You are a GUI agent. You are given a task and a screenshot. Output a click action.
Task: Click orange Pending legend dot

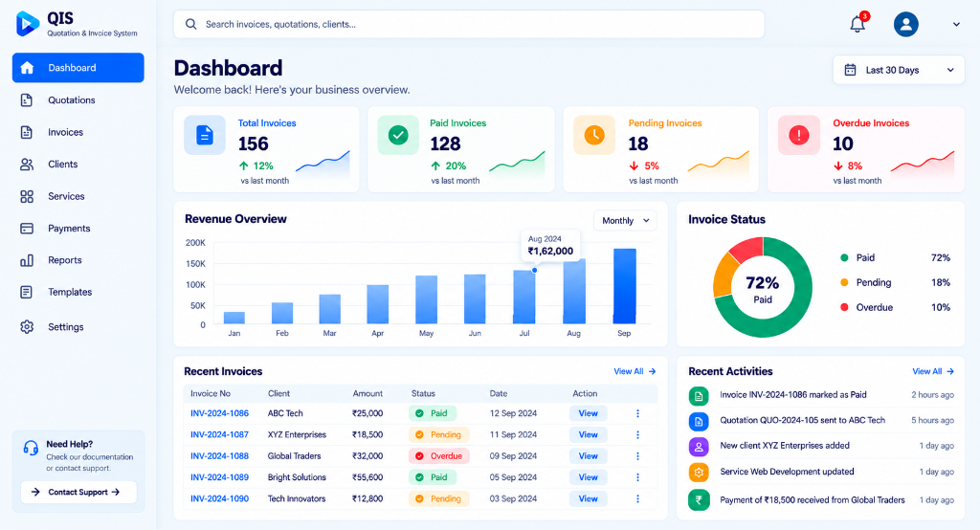point(844,282)
